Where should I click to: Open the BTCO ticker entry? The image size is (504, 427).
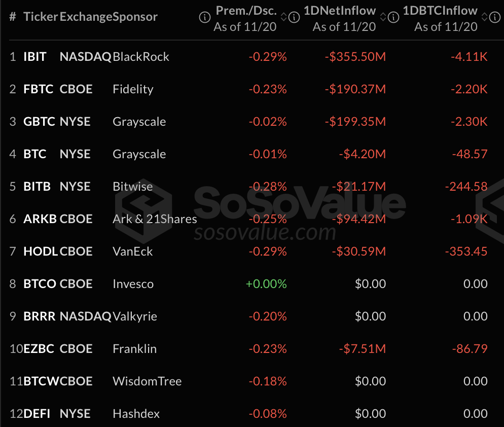click(40, 284)
